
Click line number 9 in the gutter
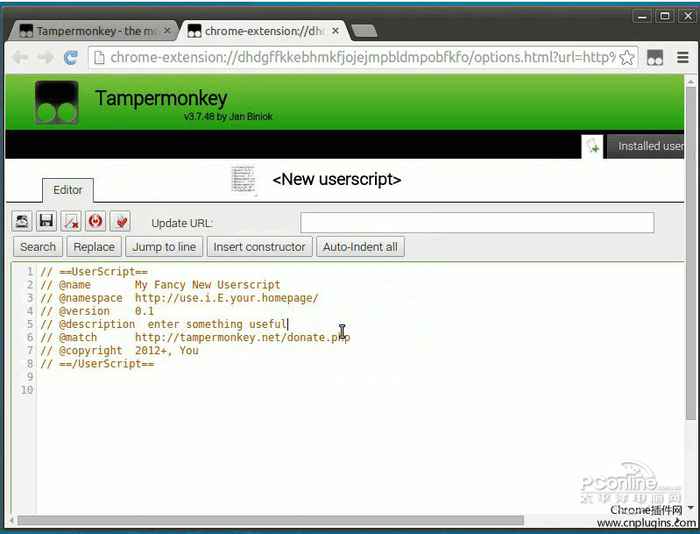30,377
